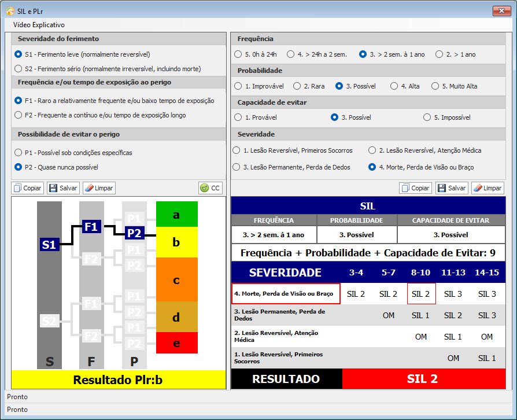
Task: Click '3. Lesão Permanente, Perda de Dedos' table row
Action: tap(368, 315)
